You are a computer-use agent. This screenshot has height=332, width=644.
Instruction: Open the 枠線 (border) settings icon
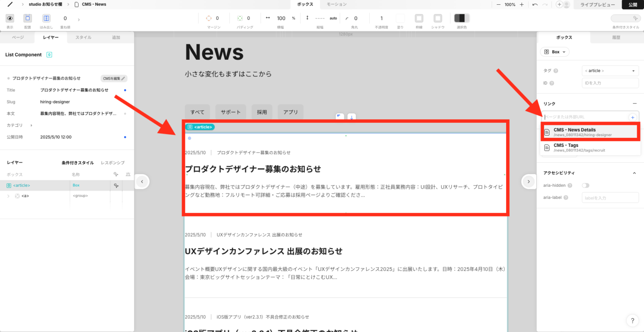coord(419,18)
